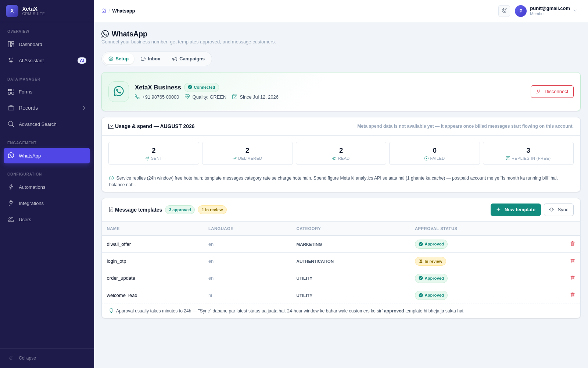The width and height of the screenshot is (588, 368).
Task: Click the Approved badge for welcome_lead
Action: pos(431,295)
